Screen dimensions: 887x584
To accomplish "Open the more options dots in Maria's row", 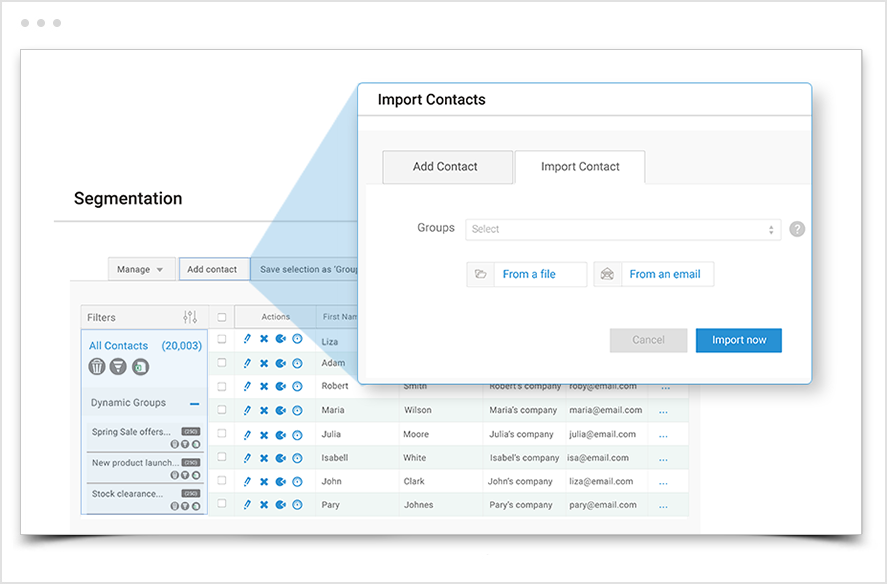I will [x=663, y=411].
